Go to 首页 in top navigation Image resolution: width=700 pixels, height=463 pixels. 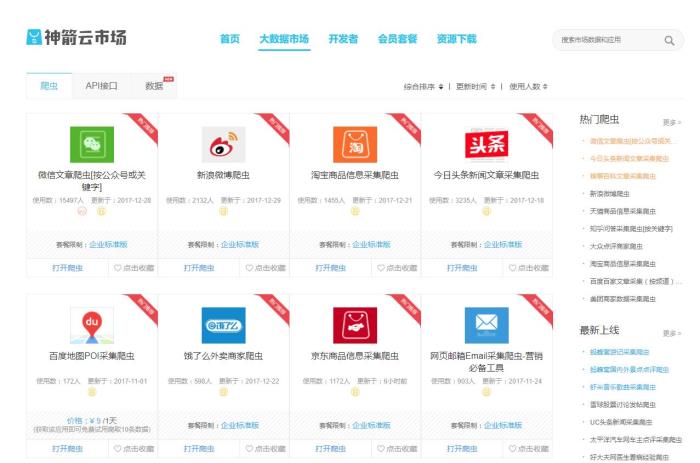click(230, 39)
